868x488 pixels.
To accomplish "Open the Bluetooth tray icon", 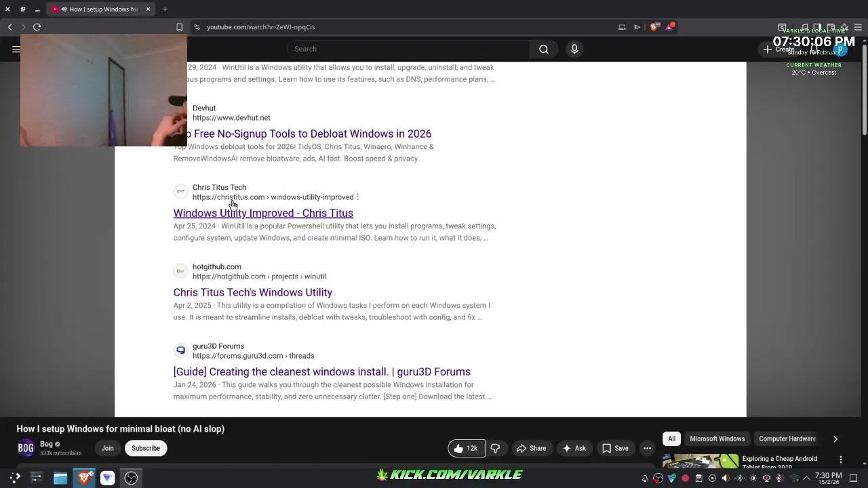I will (x=739, y=478).
